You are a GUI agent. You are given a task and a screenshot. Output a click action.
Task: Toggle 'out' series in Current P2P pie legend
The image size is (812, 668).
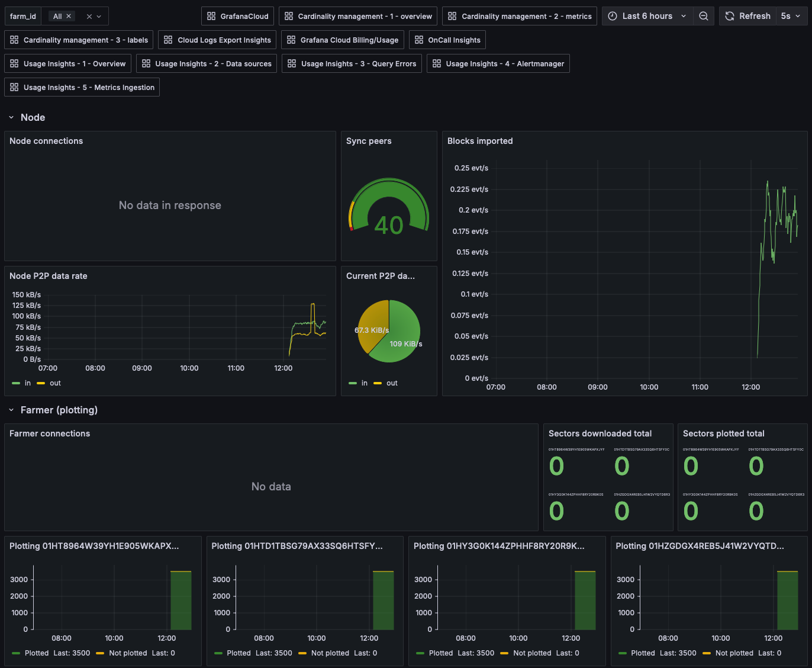pos(386,383)
